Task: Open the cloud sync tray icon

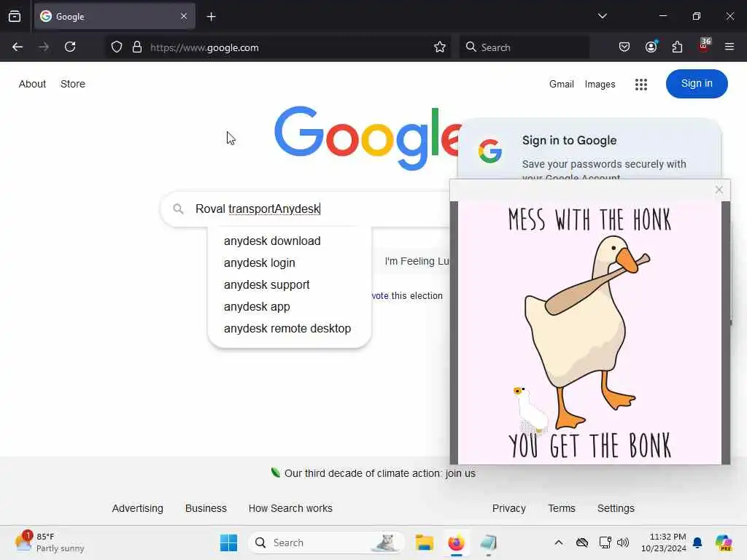Action: (581, 542)
